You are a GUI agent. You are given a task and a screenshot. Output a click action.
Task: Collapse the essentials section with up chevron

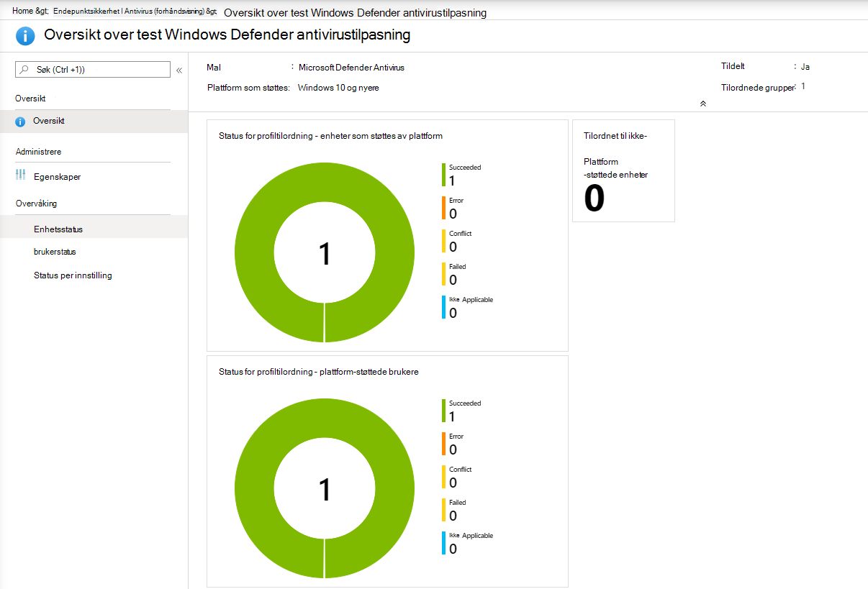[x=703, y=104]
